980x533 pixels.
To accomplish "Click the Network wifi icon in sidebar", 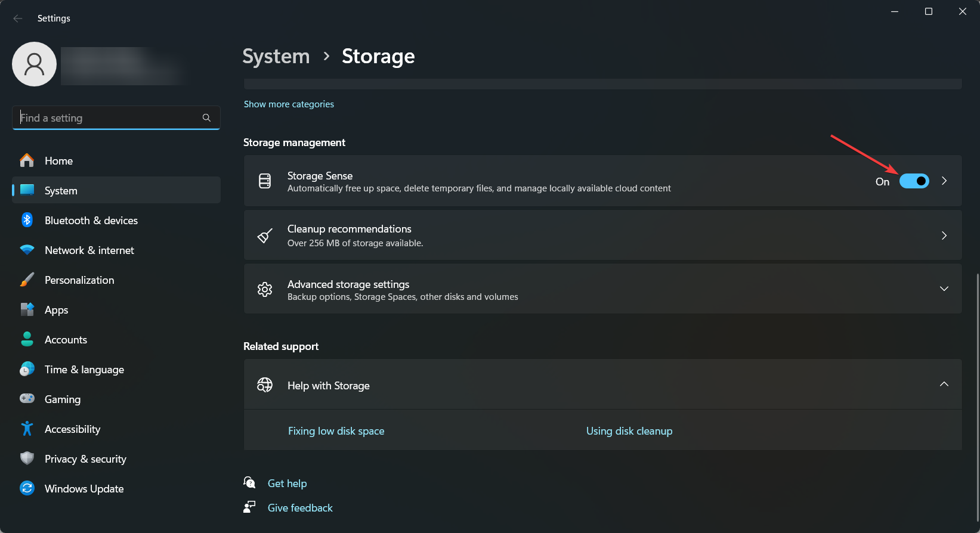I will tap(27, 250).
